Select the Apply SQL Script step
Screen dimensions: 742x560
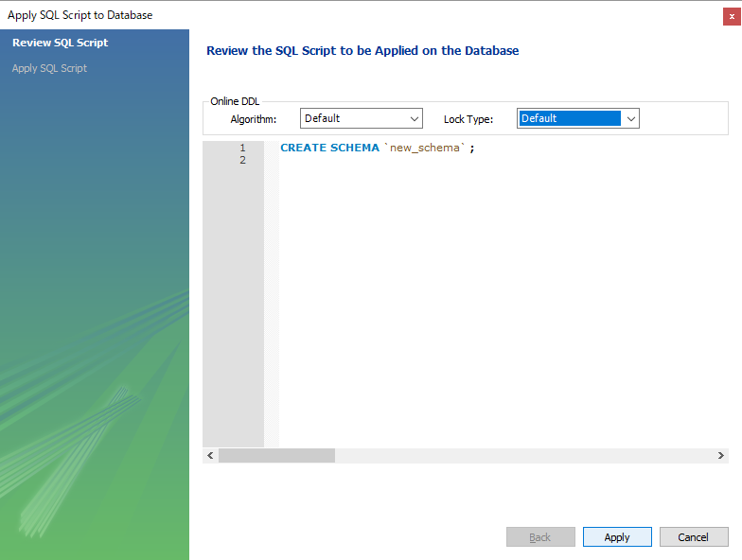point(49,68)
